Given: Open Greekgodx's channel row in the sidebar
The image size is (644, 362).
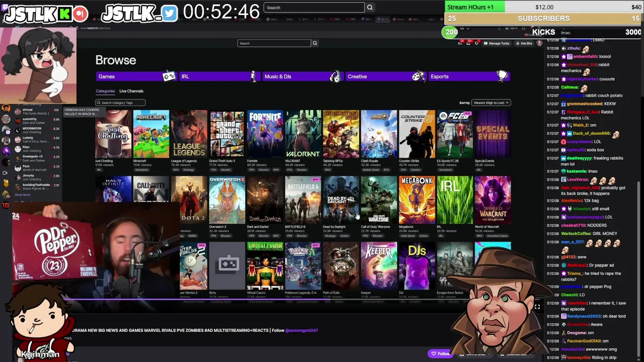Looking at the screenshot, I should 38,158.
